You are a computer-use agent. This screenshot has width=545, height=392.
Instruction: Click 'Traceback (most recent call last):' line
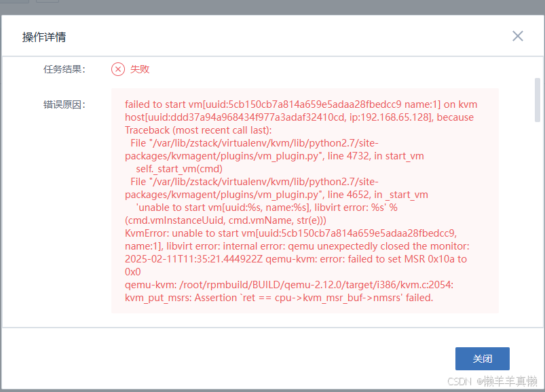(198, 130)
